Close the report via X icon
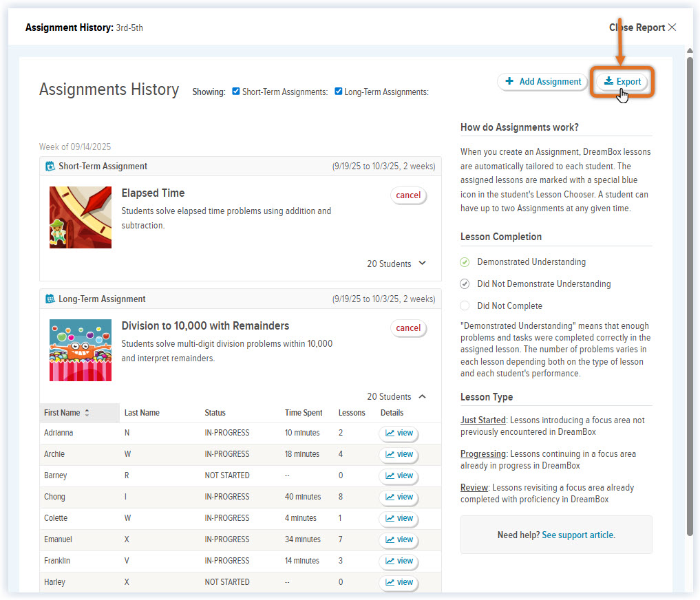700x600 pixels. point(672,28)
